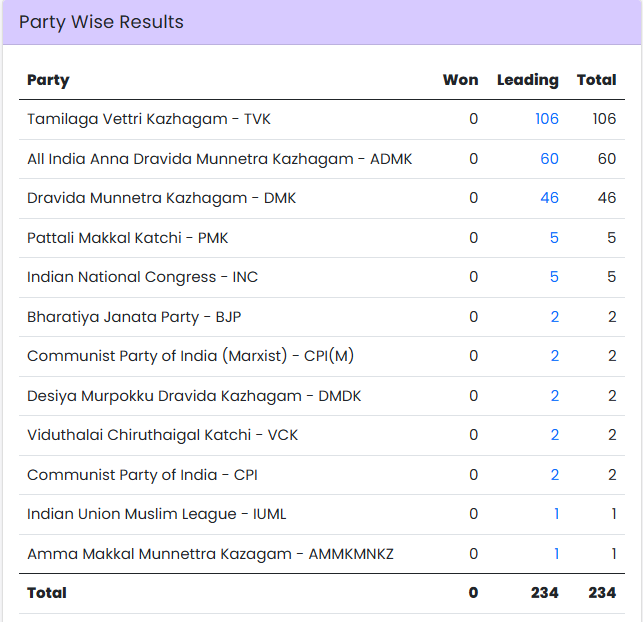The image size is (643, 622).
Task: Click INC total value 5
Action: [611, 277]
